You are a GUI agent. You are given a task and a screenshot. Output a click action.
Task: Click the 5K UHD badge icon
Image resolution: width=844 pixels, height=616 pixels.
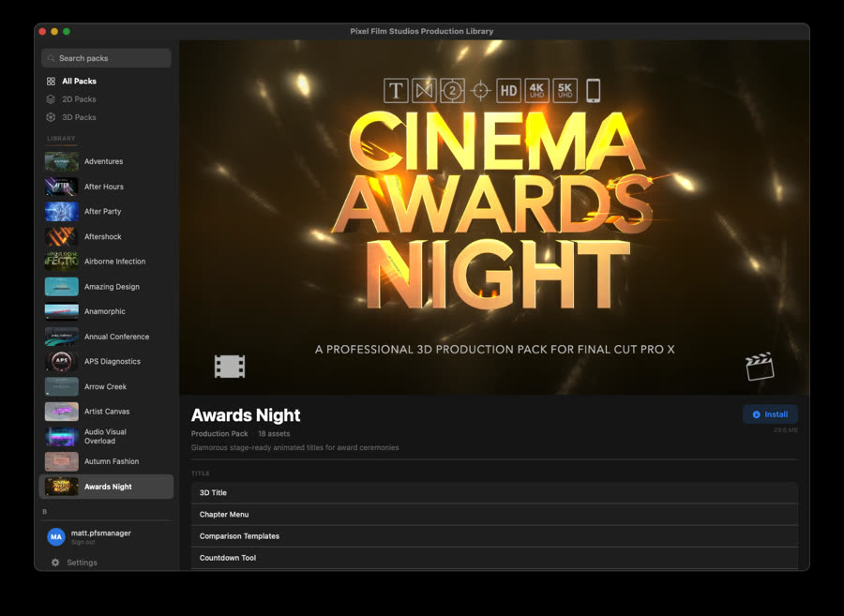click(x=565, y=90)
